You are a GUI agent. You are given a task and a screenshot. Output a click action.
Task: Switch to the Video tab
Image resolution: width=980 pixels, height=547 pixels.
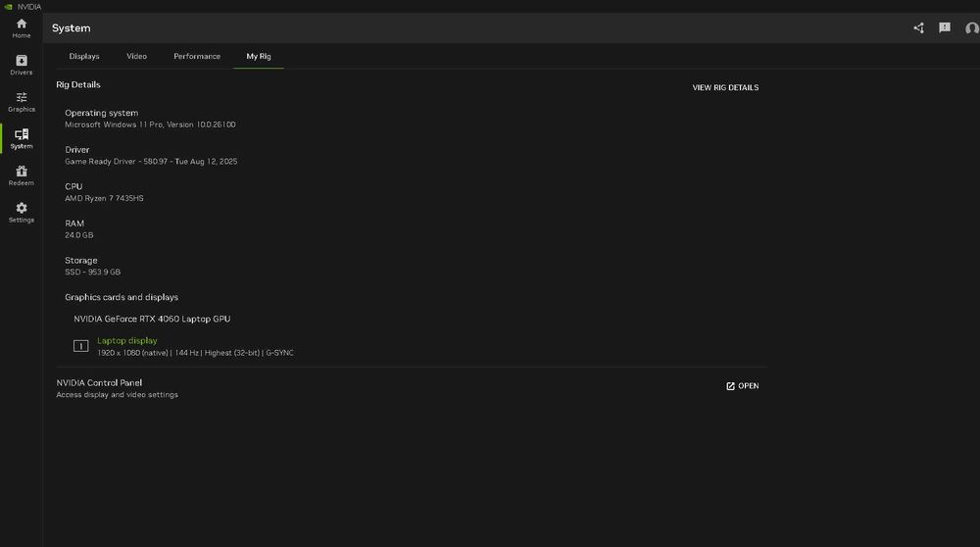[x=136, y=56]
